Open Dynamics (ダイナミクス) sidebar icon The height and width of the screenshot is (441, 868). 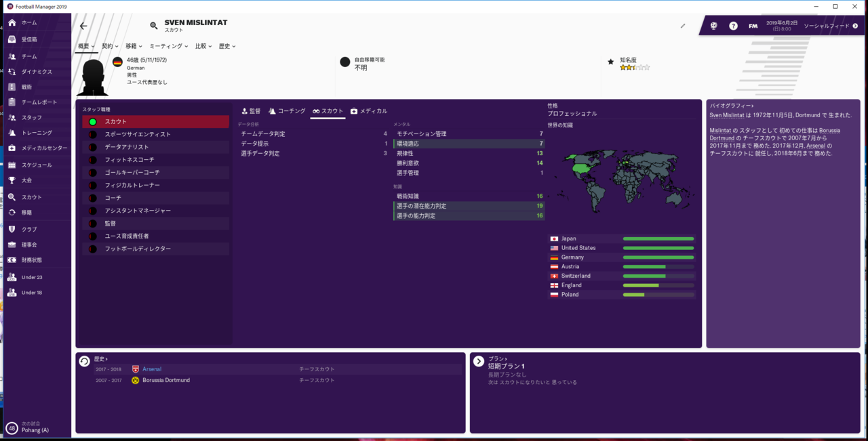[12, 72]
